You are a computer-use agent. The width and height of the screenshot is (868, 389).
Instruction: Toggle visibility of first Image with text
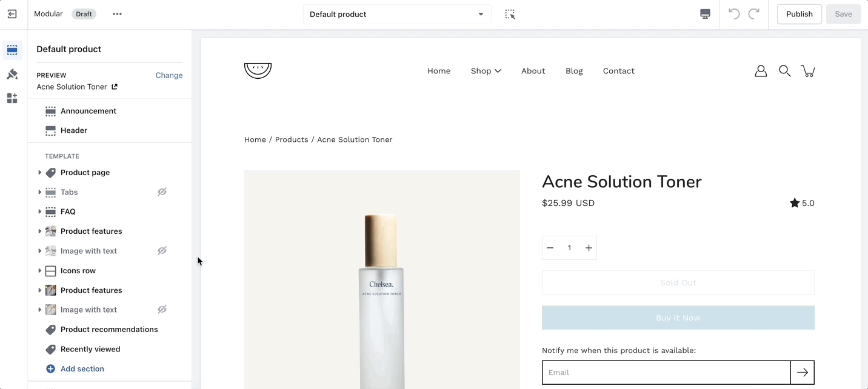(162, 251)
